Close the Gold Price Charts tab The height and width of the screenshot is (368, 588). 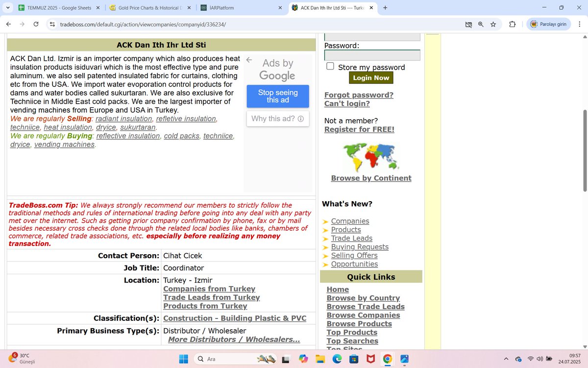[x=188, y=8]
